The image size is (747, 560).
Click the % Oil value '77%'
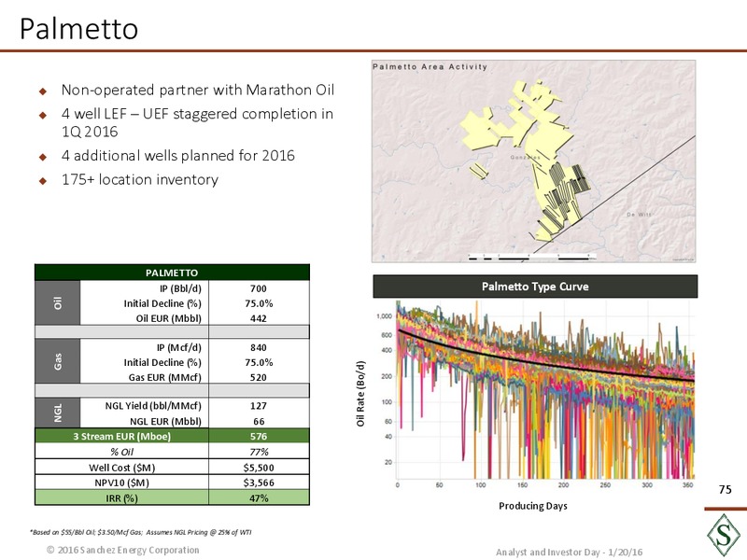260,452
